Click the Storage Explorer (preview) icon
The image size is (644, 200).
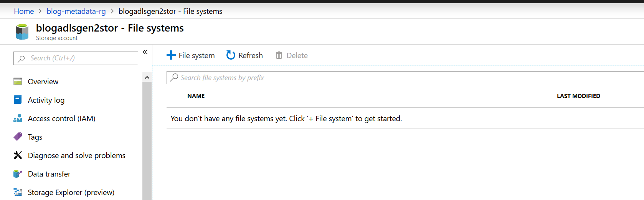18,192
